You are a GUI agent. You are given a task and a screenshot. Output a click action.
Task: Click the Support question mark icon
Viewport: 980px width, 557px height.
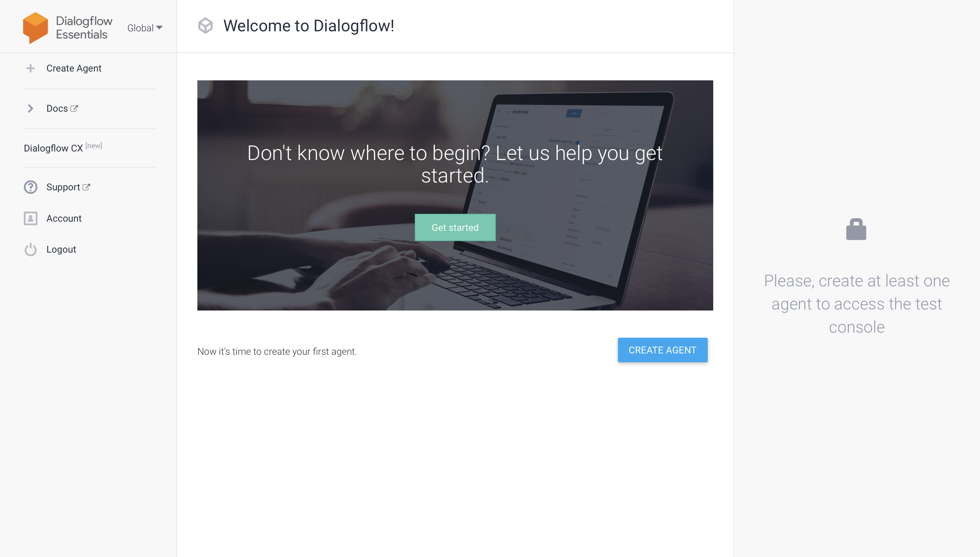(x=30, y=187)
